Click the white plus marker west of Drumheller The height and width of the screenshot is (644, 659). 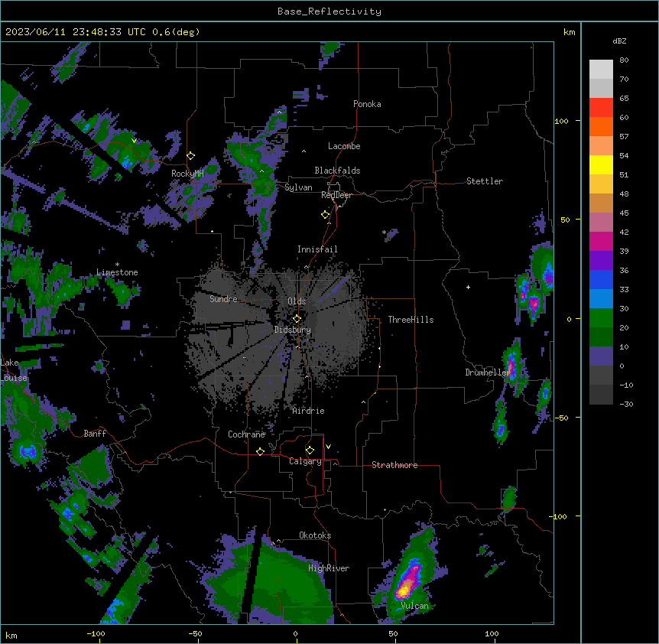(468, 287)
